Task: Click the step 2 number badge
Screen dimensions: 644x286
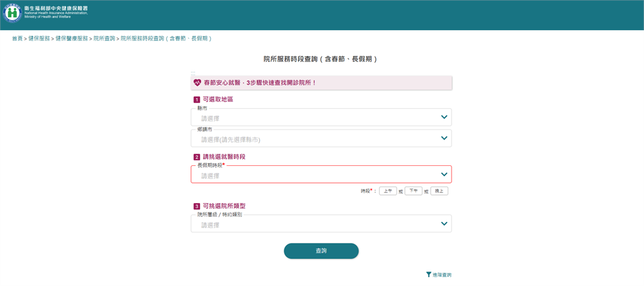Action: (196, 157)
